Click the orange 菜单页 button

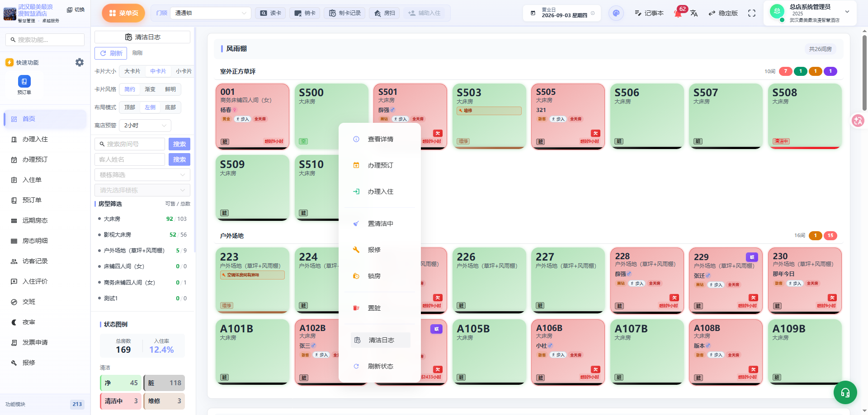pos(123,13)
